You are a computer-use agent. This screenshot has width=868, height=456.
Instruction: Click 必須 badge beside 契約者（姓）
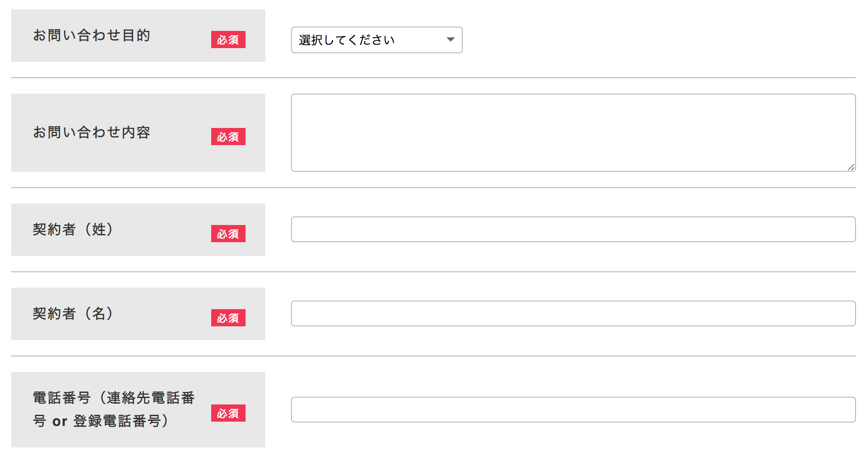point(228,234)
